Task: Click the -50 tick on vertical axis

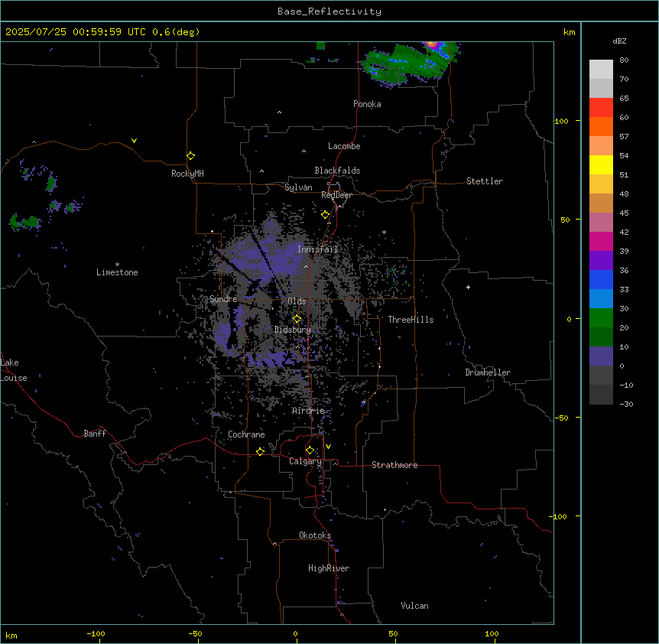Action: 561,418
